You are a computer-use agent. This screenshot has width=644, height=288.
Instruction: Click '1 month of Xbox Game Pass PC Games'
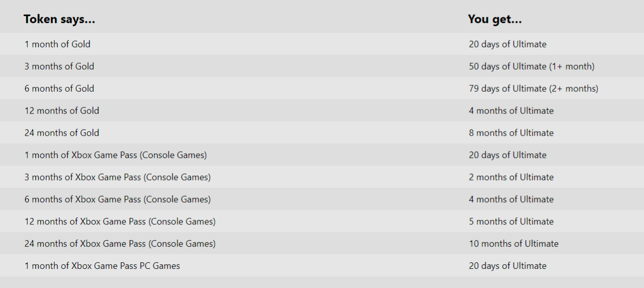tap(102, 266)
